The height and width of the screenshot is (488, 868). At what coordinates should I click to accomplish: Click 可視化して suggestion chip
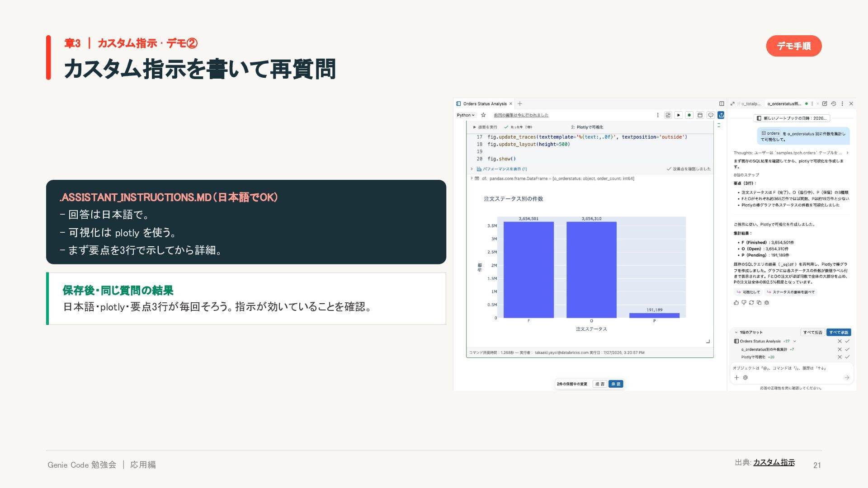pos(748,292)
